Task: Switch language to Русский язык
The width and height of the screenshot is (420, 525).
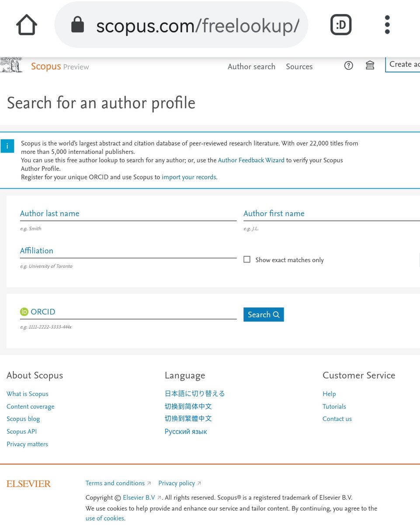Action: pyautogui.click(x=186, y=431)
